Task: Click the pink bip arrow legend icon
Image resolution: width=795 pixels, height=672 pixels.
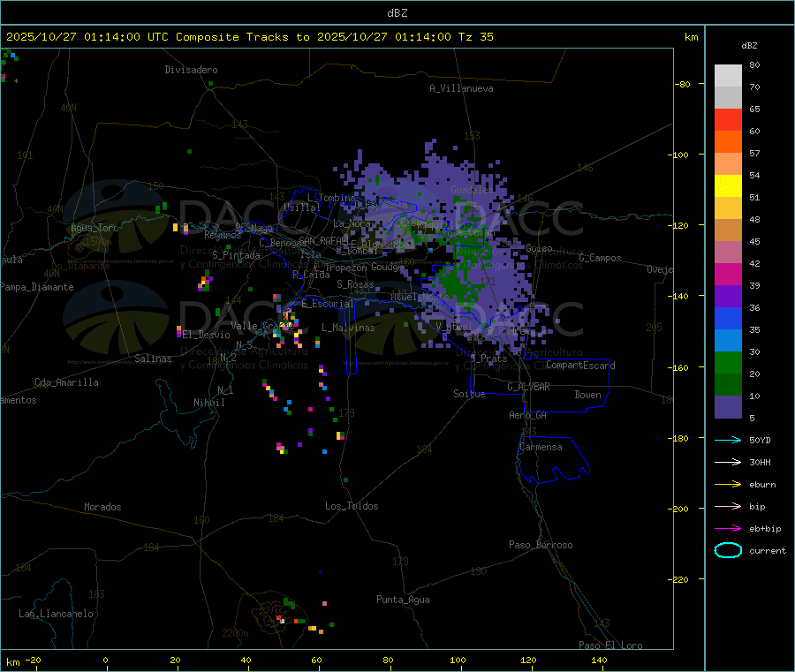Action: (x=728, y=506)
